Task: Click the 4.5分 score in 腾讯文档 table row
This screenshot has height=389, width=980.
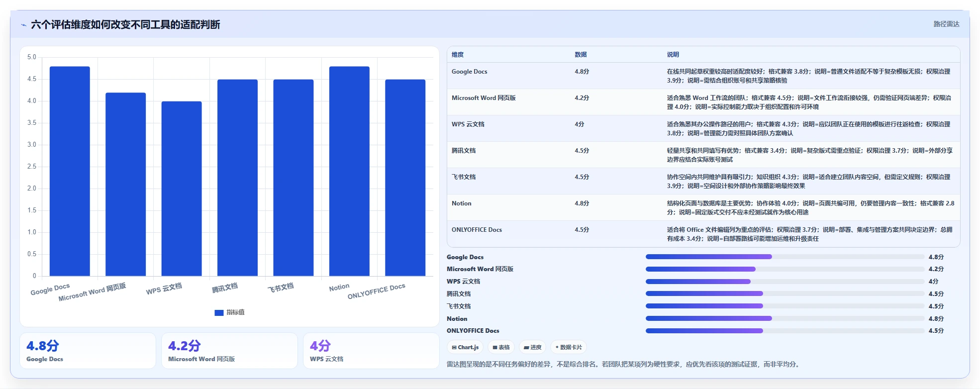Action: click(582, 151)
